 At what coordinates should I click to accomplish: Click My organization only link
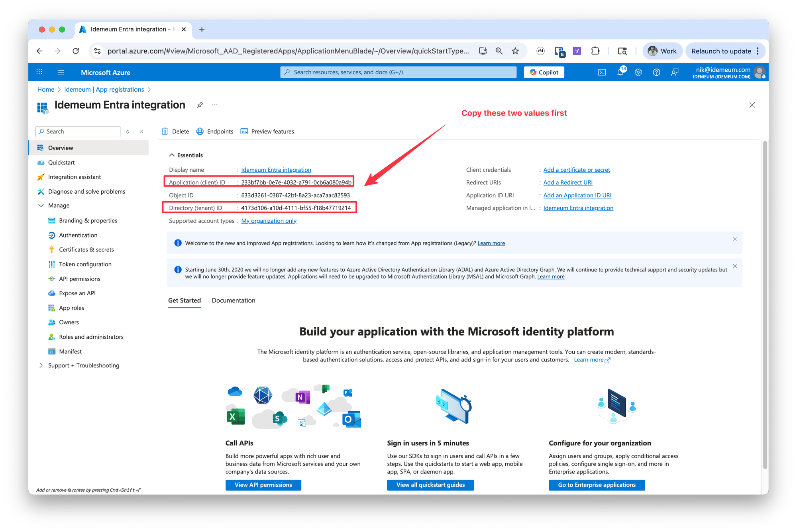click(x=269, y=221)
